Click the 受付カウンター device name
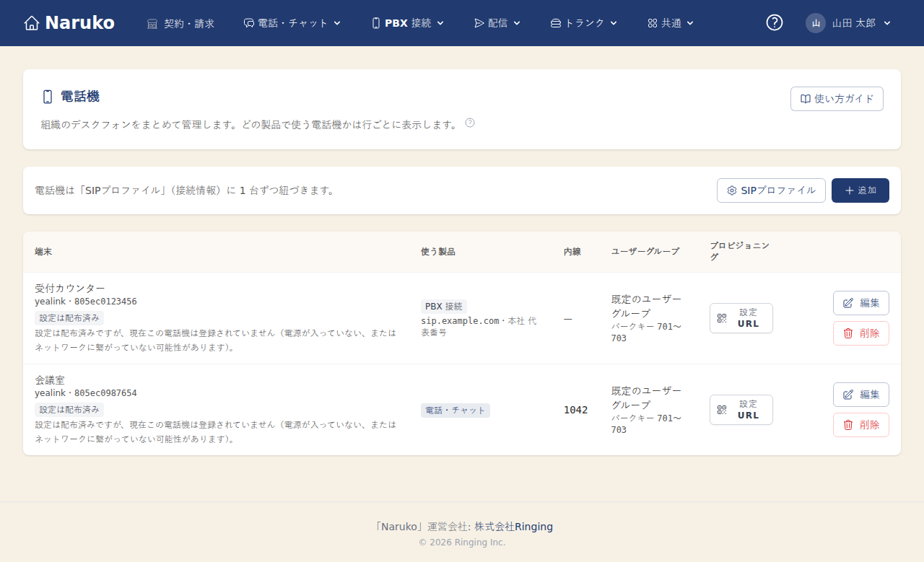The height and width of the screenshot is (562, 924). (70, 288)
